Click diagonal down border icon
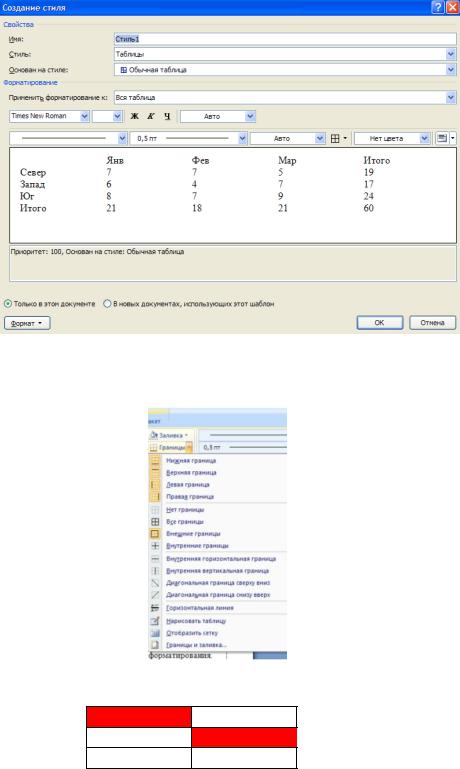 point(155,583)
